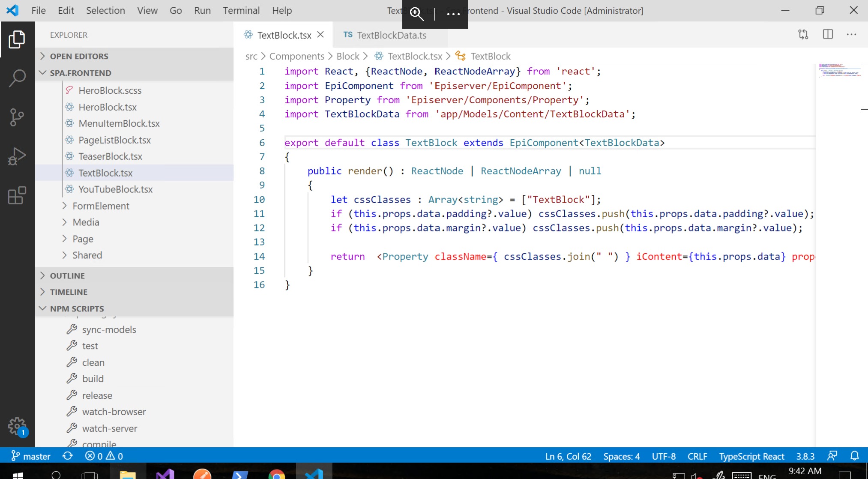868x479 pixels.
Task: Open the Source Control view
Action: coord(17,117)
